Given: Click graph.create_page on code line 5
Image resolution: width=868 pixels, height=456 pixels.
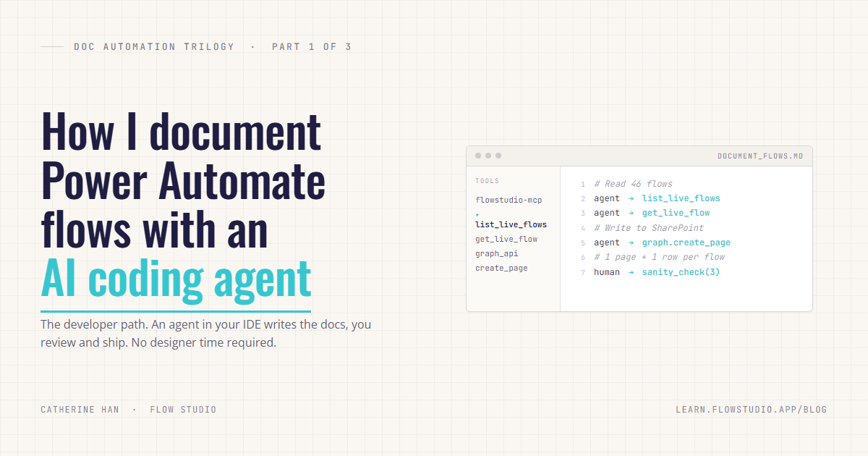Looking at the screenshot, I should coord(686,242).
